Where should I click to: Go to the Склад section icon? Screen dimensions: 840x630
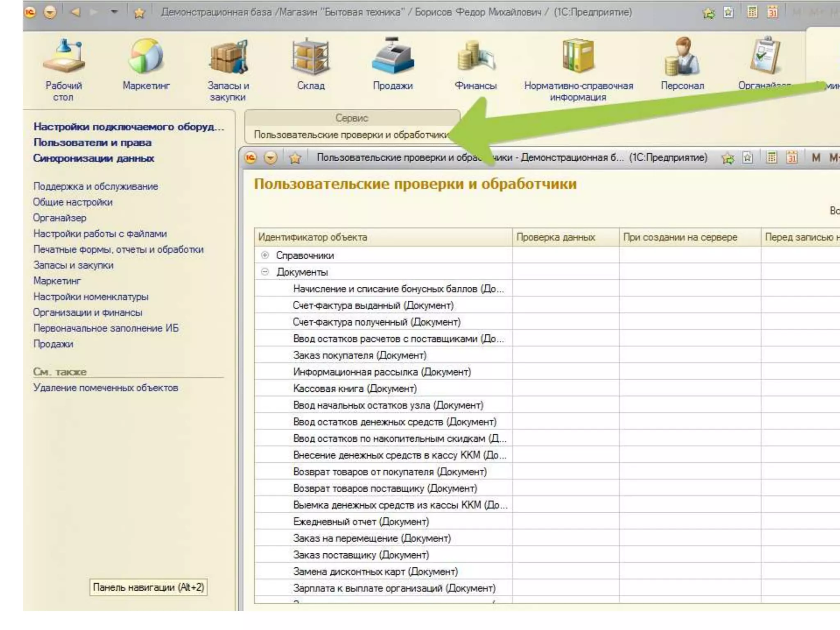point(310,57)
